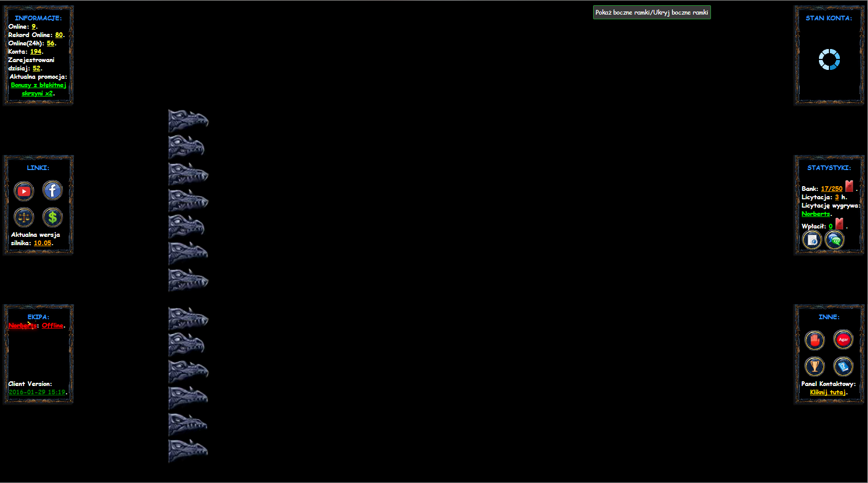The image size is (868, 483).
Task: Click the Norberts name in Ekipa
Action: pyautogui.click(x=22, y=325)
